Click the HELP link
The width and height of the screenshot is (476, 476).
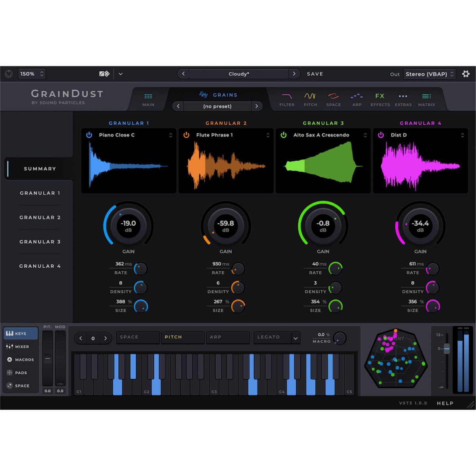[445, 403]
